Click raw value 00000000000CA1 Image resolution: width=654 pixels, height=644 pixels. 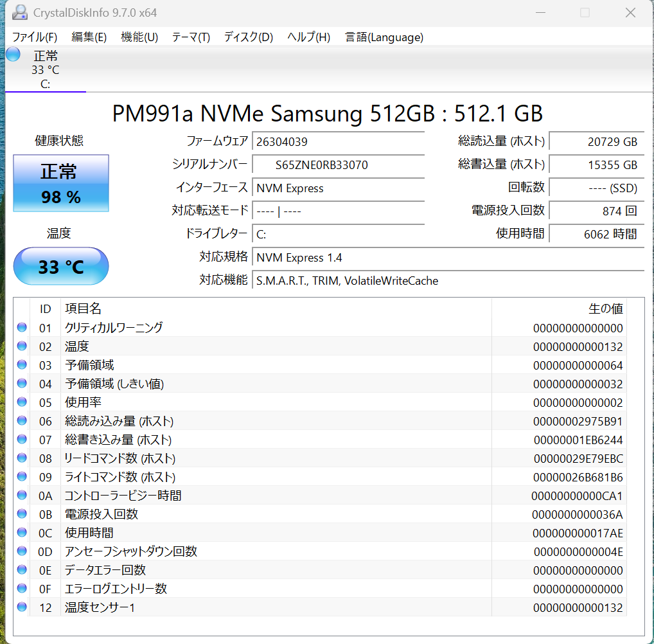coord(577,496)
